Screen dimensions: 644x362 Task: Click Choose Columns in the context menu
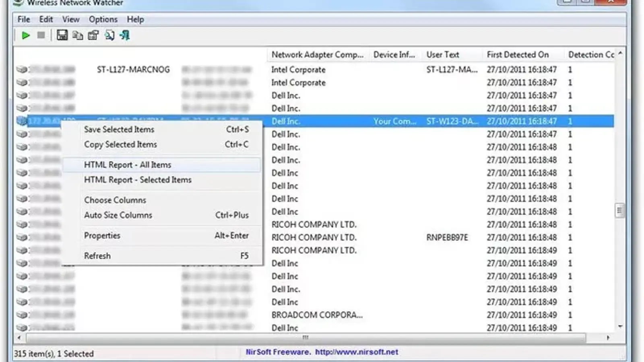coord(162,200)
